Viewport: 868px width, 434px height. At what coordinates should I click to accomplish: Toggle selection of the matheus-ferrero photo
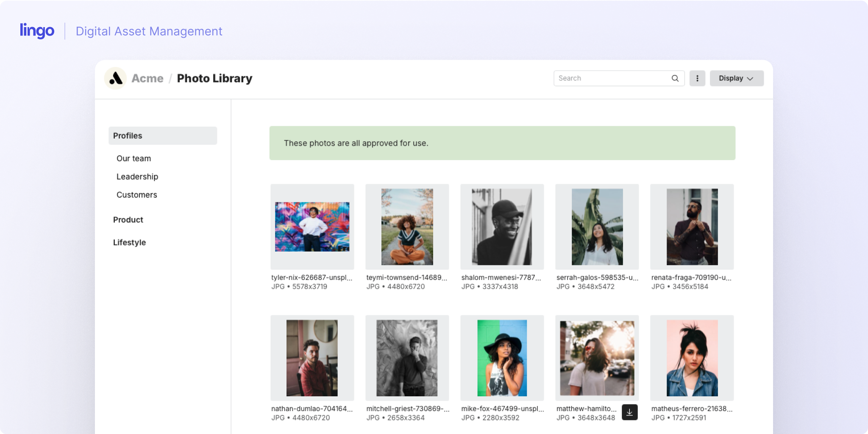point(692,358)
